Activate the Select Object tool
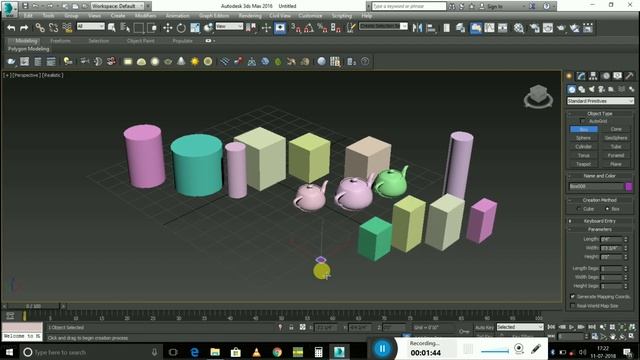The image size is (640, 360). (x=111, y=28)
